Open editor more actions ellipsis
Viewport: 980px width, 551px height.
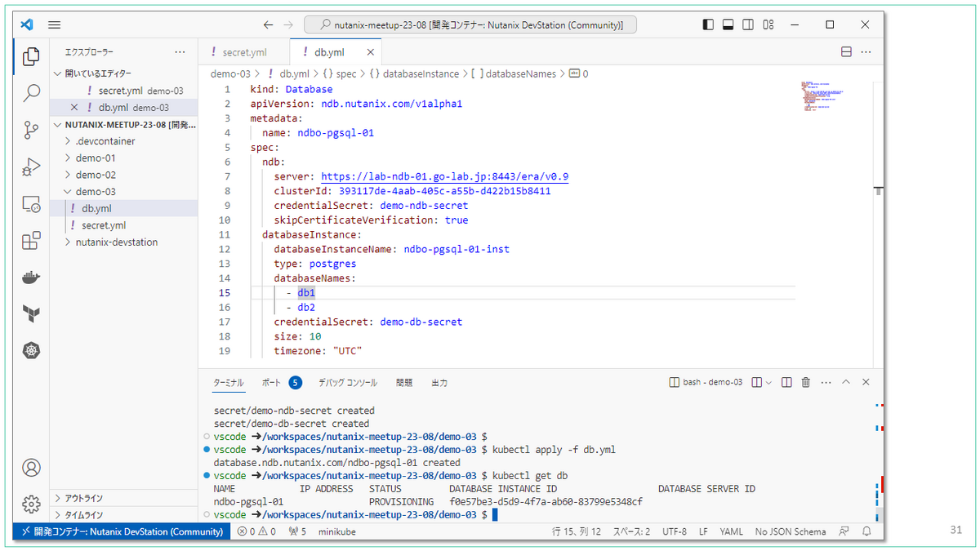(866, 52)
